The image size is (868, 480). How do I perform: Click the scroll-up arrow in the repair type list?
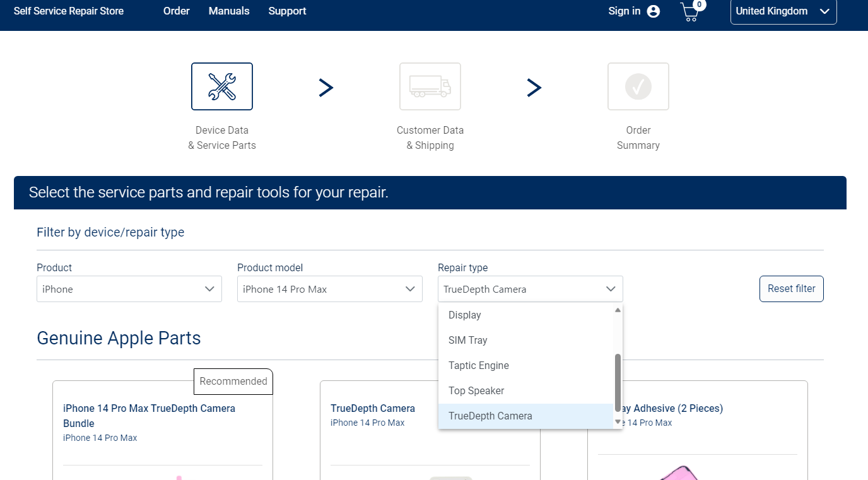point(618,310)
